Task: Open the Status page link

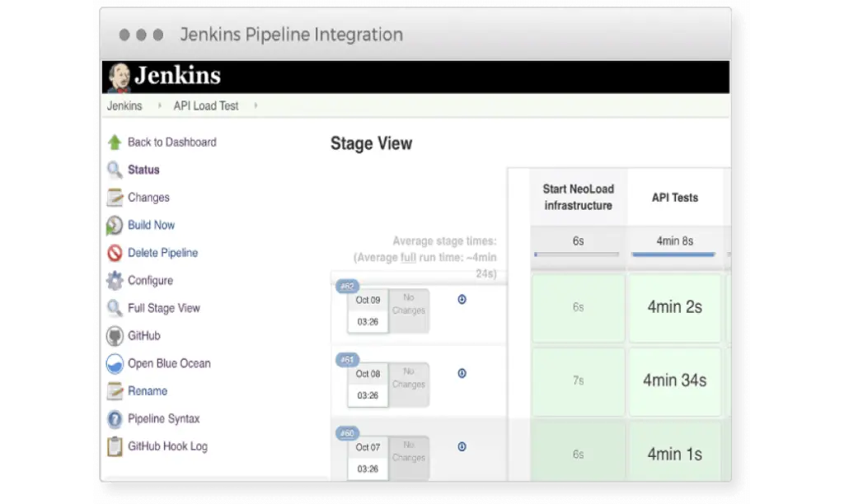Action: coord(143,170)
